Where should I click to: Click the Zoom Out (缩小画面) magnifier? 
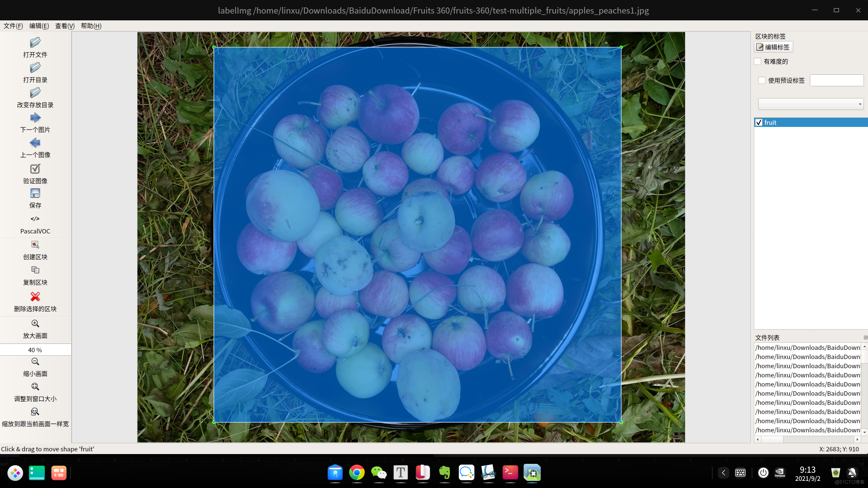tap(35, 361)
